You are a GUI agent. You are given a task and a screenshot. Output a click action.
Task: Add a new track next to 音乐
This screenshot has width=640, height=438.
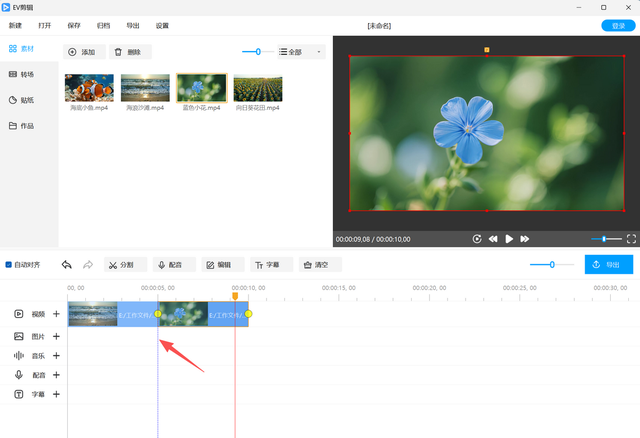pos(56,356)
